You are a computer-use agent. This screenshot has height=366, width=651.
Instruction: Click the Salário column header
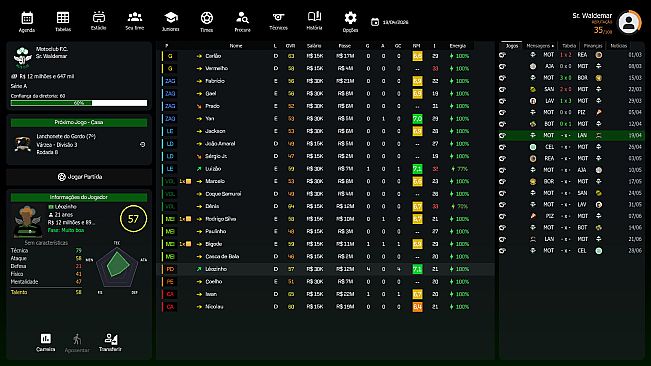point(314,46)
